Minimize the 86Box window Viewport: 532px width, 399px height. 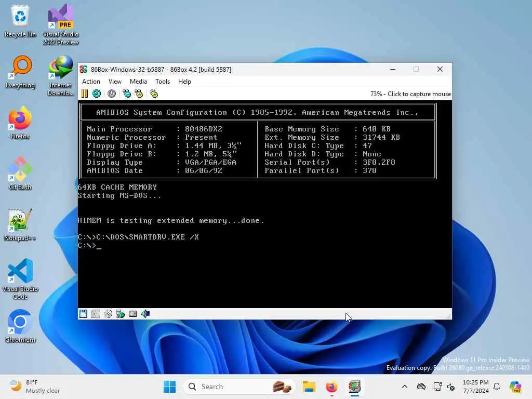point(393,69)
